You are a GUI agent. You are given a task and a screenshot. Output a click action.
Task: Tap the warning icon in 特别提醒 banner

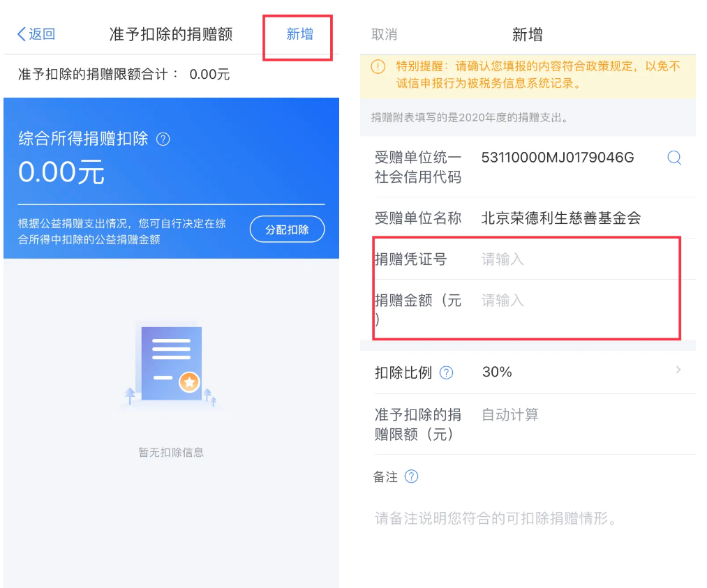378,67
